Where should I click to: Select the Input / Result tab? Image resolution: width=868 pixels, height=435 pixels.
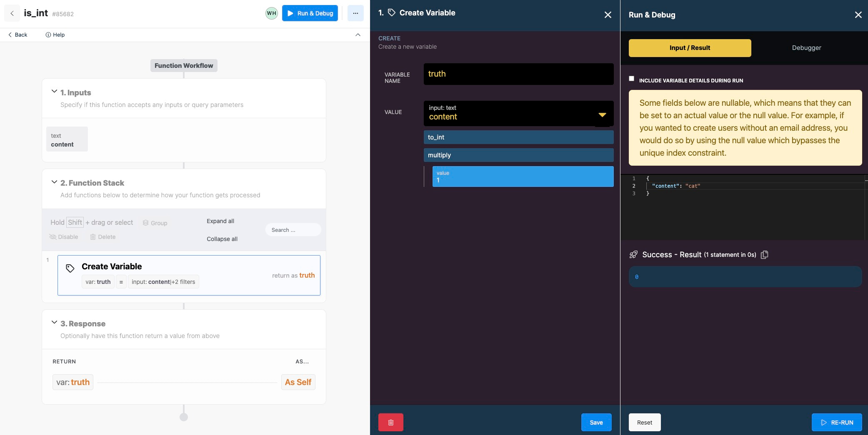pos(690,48)
